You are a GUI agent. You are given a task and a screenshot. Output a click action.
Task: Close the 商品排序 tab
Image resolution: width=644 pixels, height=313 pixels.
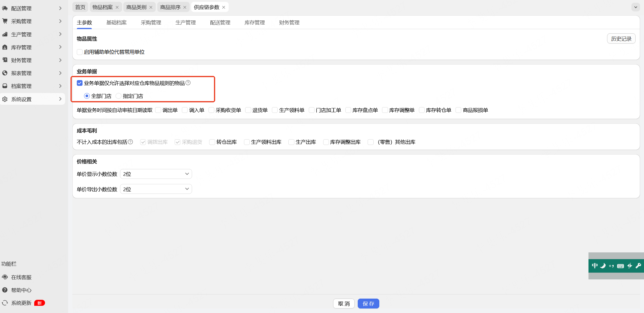[185, 7]
